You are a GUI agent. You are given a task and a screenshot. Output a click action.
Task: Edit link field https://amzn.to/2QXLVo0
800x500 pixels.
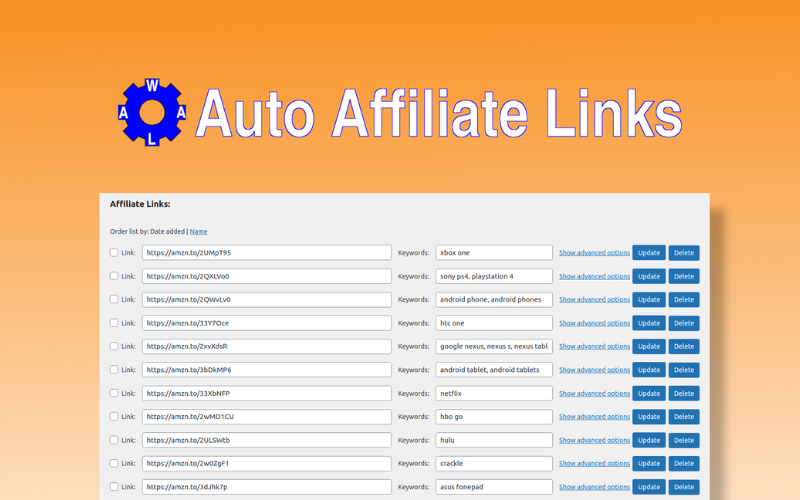[x=267, y=276]
